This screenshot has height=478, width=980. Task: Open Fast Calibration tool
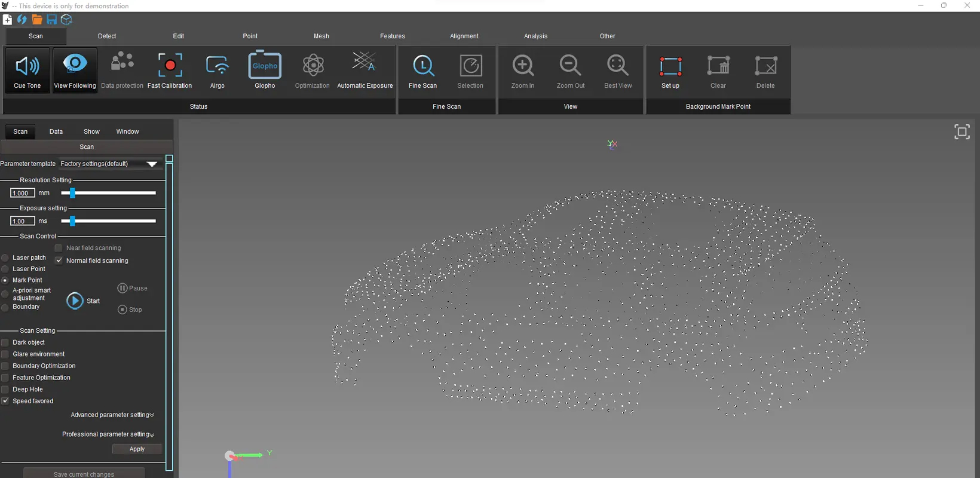point(170,66)
